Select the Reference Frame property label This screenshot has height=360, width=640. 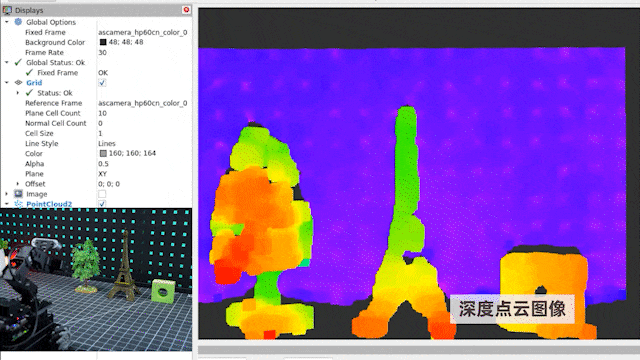[53, 103]
